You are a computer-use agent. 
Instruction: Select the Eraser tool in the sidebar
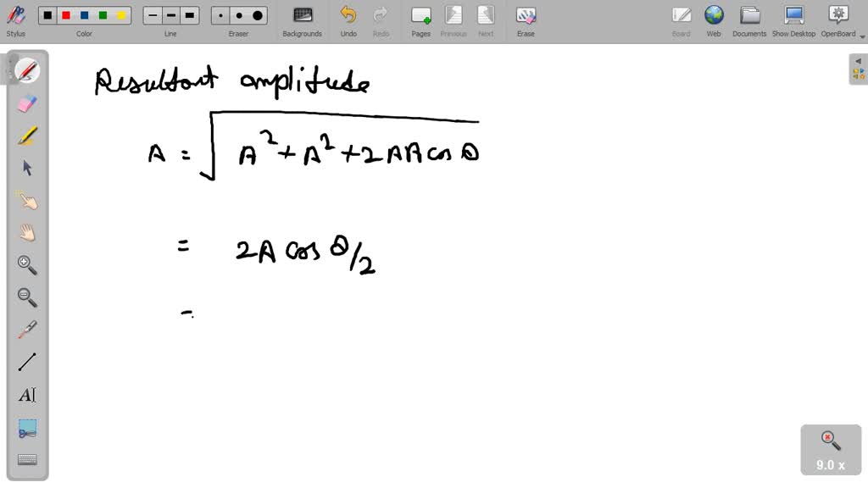click(25, 103)
